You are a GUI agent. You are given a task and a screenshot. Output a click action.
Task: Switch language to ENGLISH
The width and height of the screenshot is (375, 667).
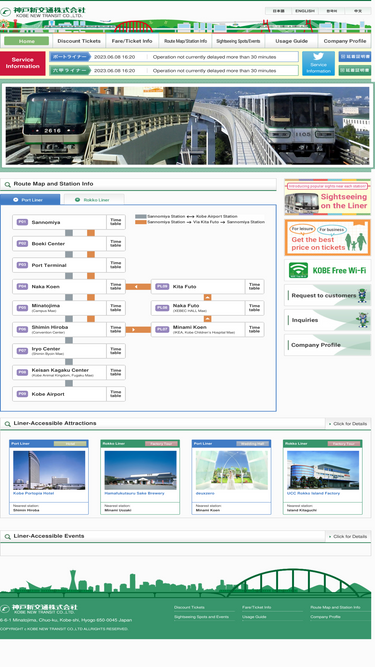pyautogui.click(x=305, y=11)
